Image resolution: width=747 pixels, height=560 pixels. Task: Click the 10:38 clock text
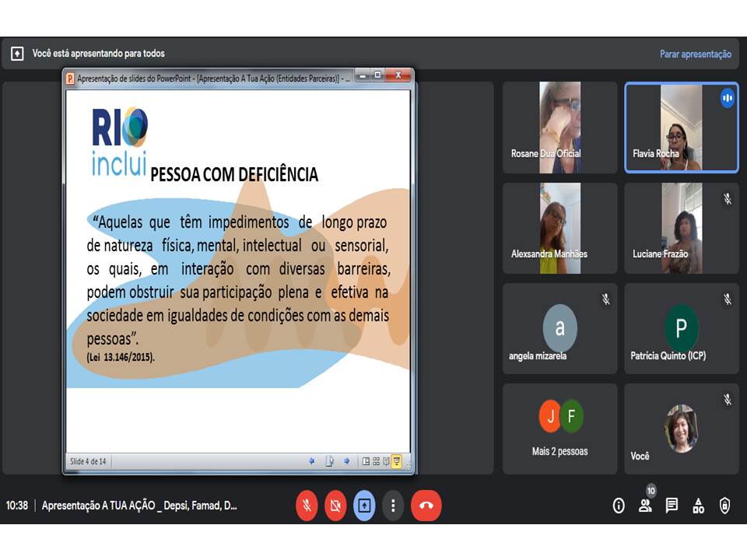[x=16, y=506]
